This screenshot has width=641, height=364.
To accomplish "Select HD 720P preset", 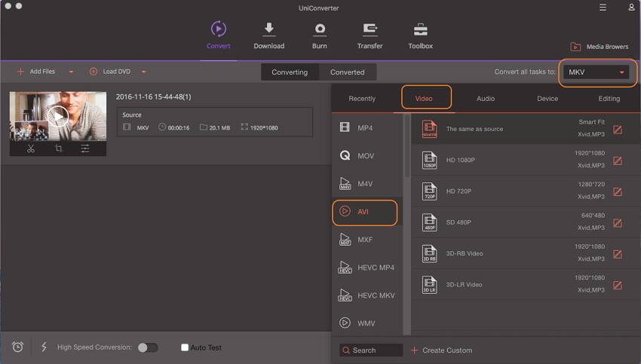I will 526,191.
